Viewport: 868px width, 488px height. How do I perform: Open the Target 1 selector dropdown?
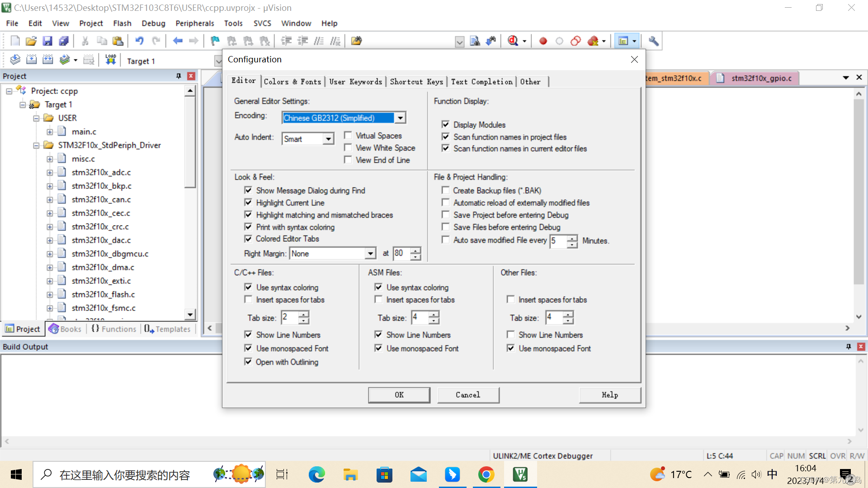pos(218,61)
